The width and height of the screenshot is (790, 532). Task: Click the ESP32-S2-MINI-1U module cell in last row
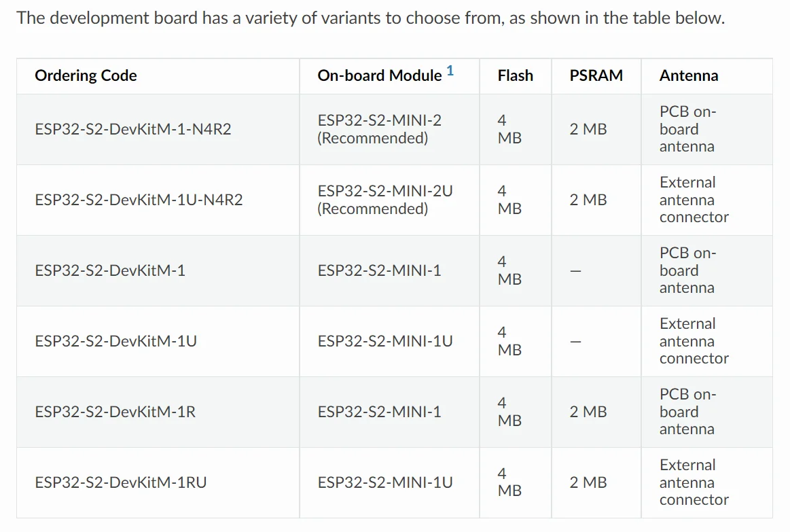(x=384, y=482)
